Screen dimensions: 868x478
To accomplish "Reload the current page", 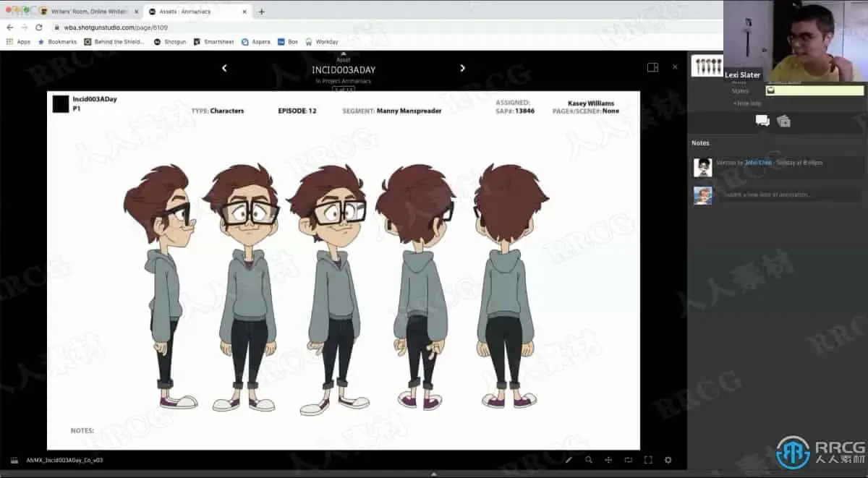I will (x=38, y=27).
